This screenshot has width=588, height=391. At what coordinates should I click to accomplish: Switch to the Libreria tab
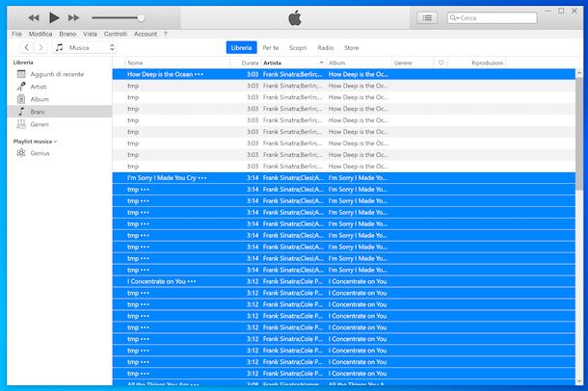(242, 47)
